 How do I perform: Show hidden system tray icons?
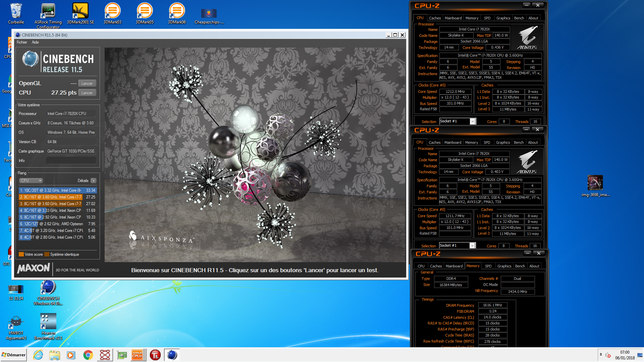[x=601, y=355]
